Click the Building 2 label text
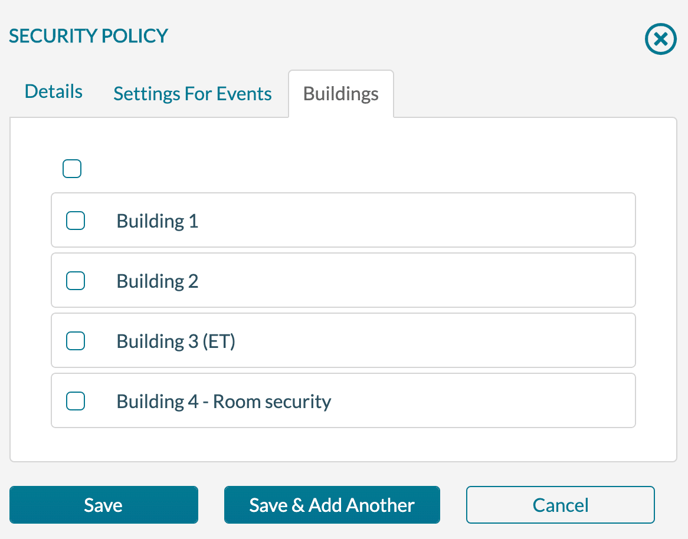688x539 pixels. (158, 281)
